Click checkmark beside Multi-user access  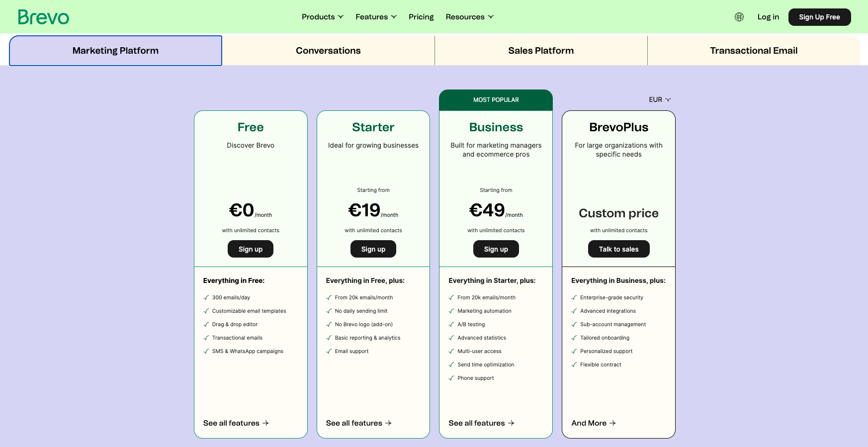451,351
